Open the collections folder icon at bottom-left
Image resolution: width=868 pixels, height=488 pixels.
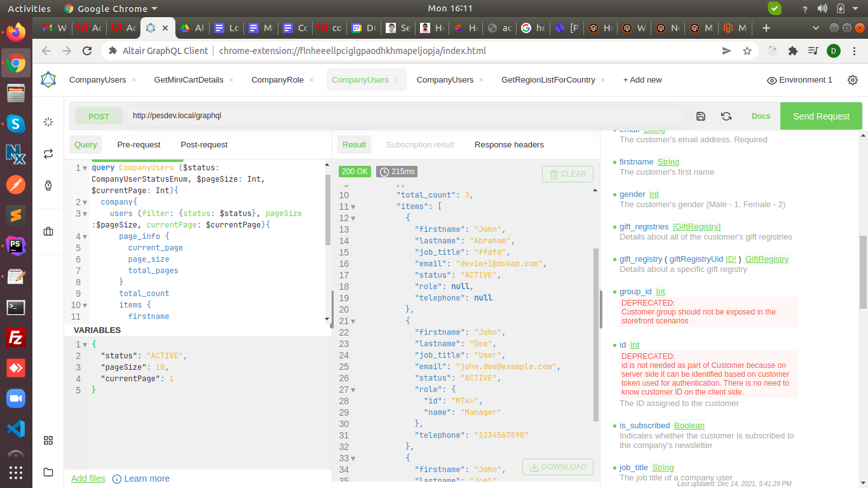pos(48,472)
